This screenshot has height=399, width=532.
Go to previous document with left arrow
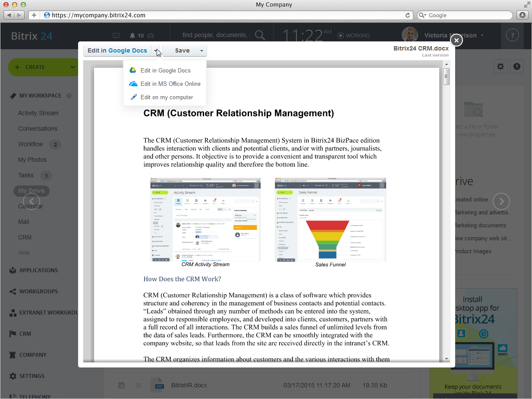click(x=31, y=201)
